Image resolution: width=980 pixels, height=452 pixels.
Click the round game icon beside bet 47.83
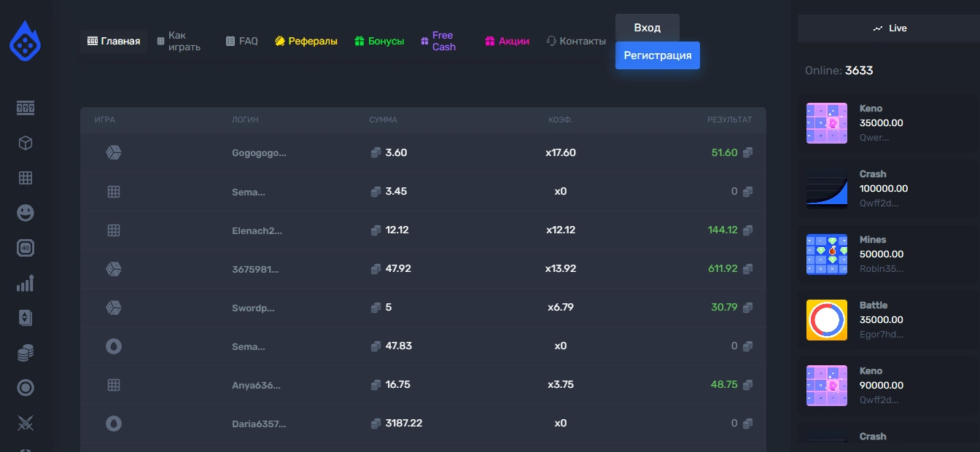point(114,346)
